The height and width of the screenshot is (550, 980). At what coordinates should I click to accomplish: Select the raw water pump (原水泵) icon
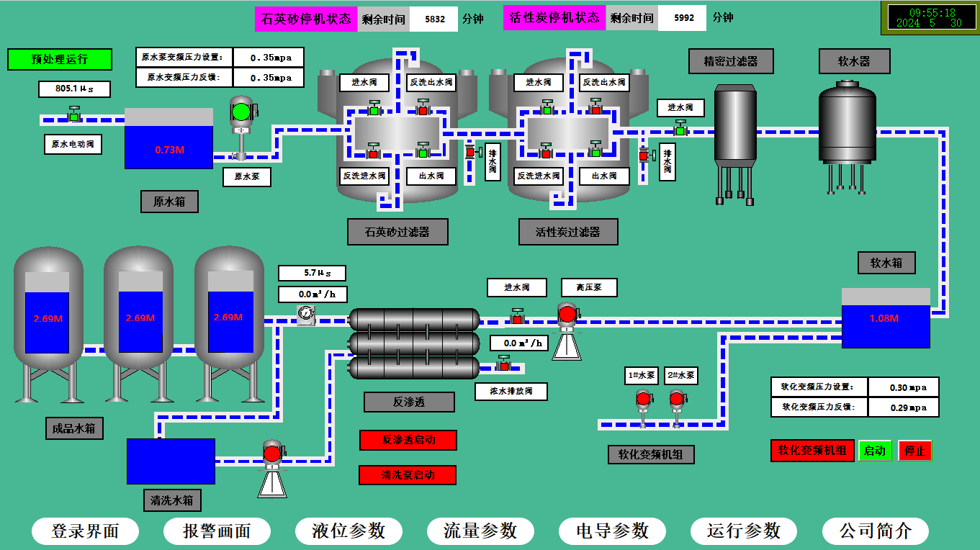pos(243,127)
